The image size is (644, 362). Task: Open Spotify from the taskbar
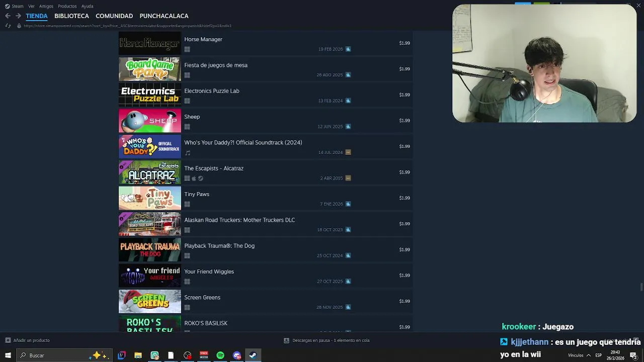coord(220,355)
